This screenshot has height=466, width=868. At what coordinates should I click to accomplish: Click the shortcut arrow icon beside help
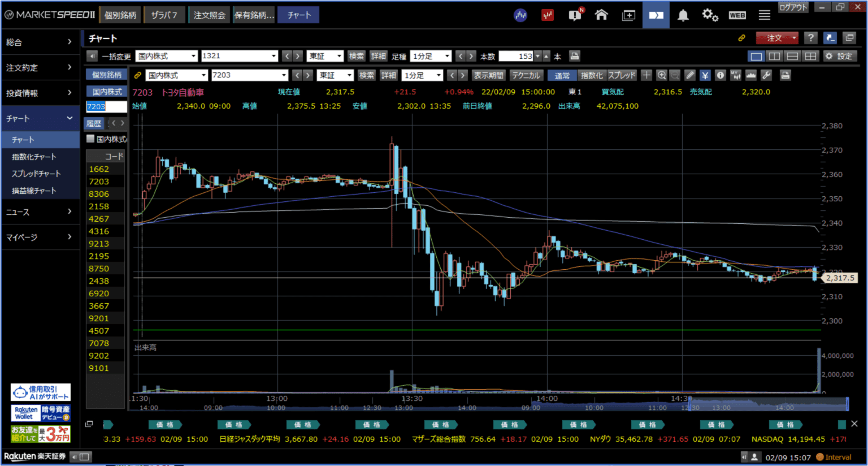click(x=830, y=38)
